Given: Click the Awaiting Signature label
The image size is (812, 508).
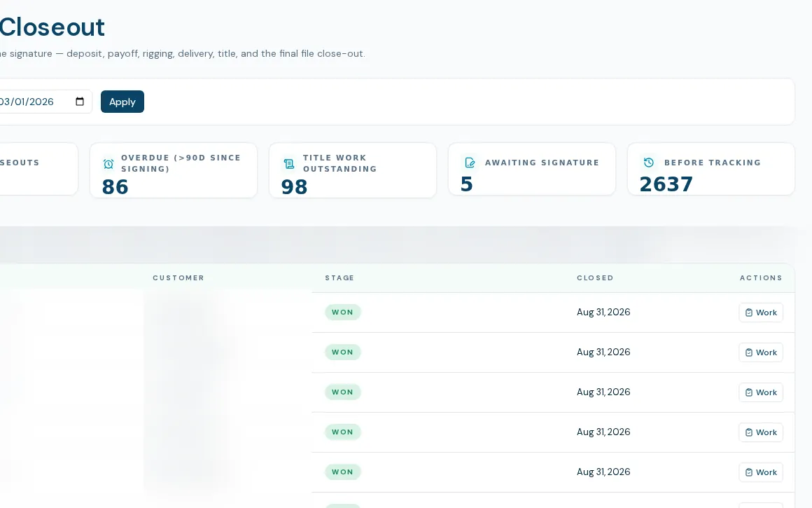Looking at the screenshot, I should click(x=542, y=163).
